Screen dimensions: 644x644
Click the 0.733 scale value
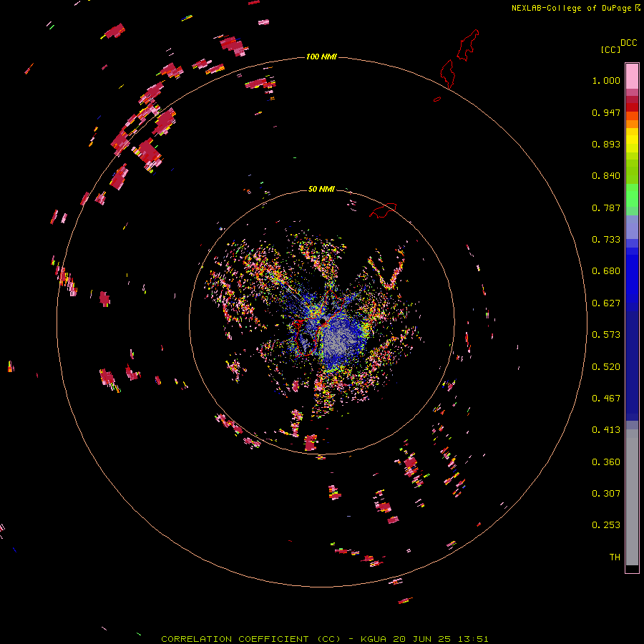coord(606,240)
